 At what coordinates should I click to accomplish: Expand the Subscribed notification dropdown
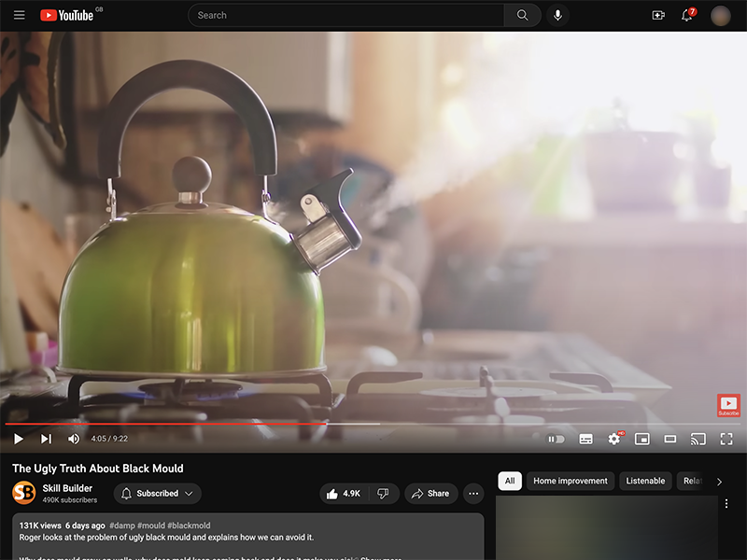pyautogui.click(x=157, y=494)
